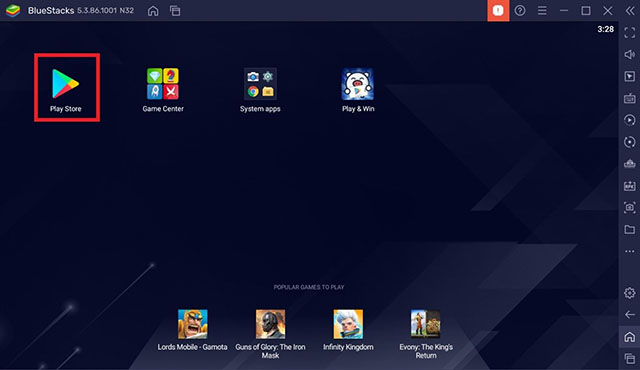640x370 pixels.
Task: Open the help question mark icon
Action: pos(520,11)
